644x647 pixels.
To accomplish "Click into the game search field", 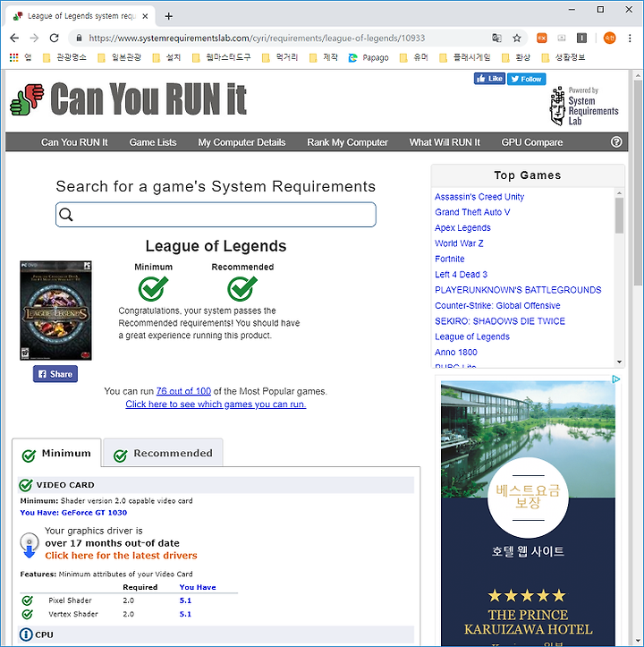I will click(216, 215).
